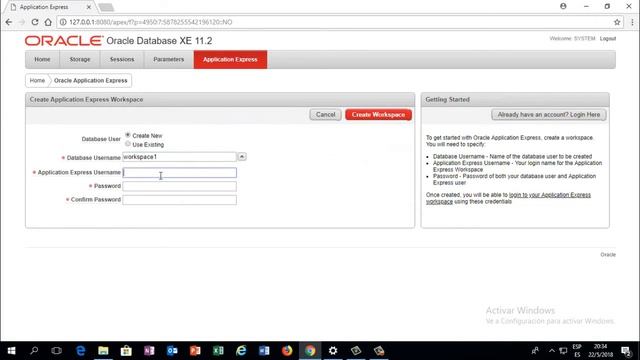Screen dimensions: 640x360
Task: Focus the Password field
Action: [179, 186]
